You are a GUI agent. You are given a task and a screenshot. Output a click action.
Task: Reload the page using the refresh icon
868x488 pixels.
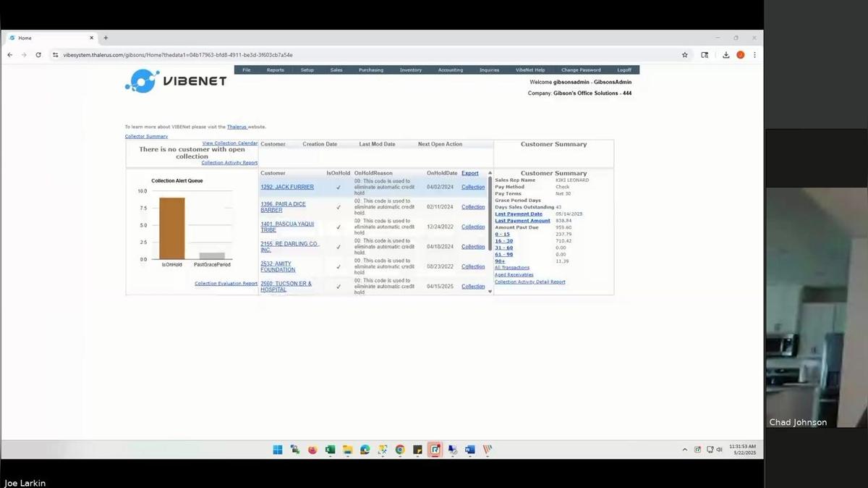click(x=38, y=54)
